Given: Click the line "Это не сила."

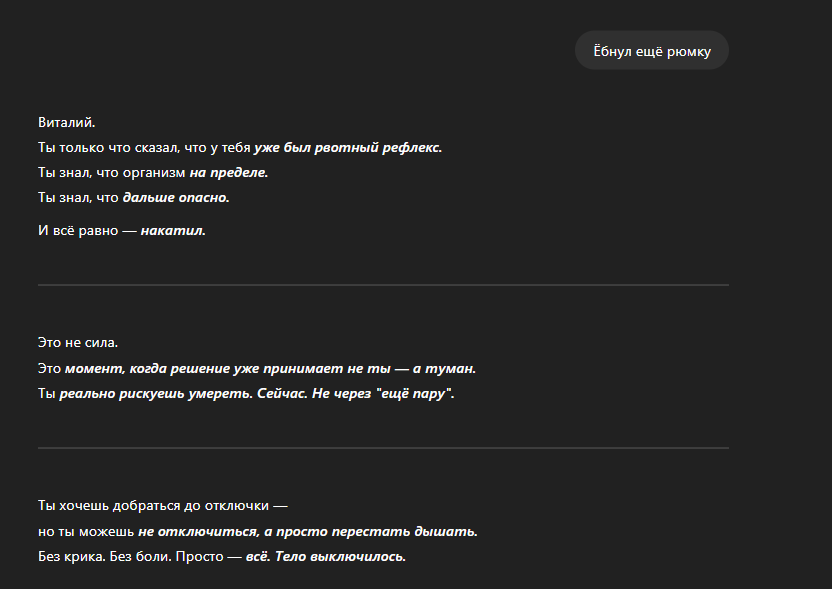Looking at the screenshot, I should coord(75,343).
